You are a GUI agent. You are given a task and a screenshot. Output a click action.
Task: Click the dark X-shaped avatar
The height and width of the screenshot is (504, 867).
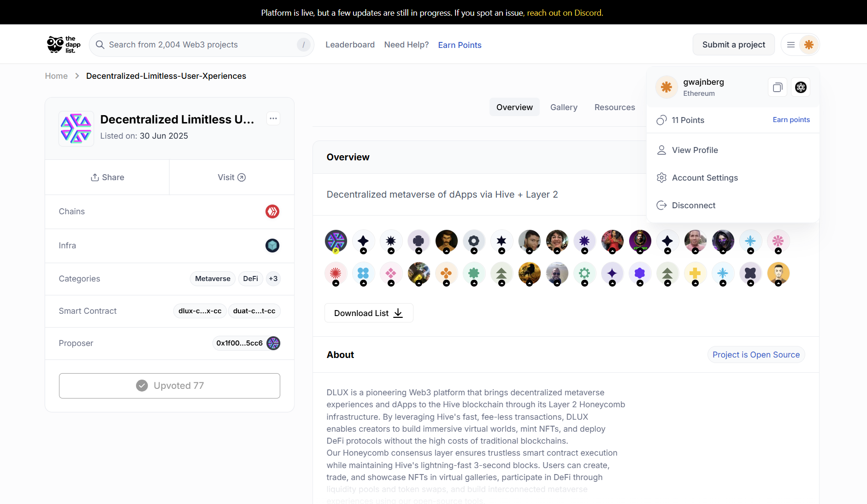point(750,273)
